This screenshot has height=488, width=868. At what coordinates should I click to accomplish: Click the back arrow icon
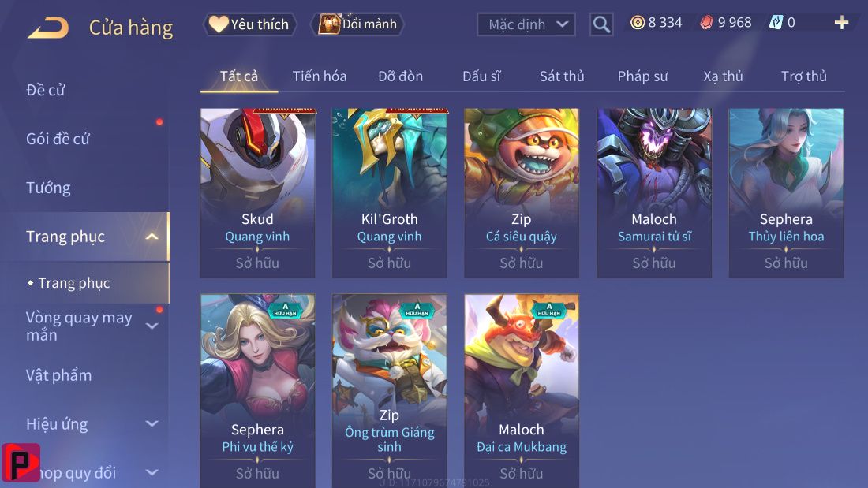click(x=48, y=28)
